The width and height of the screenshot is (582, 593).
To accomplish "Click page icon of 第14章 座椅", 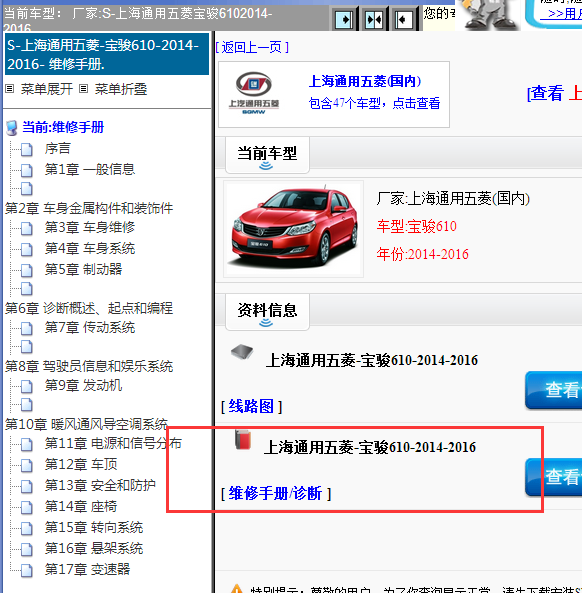I will click(x=26, y=507).
